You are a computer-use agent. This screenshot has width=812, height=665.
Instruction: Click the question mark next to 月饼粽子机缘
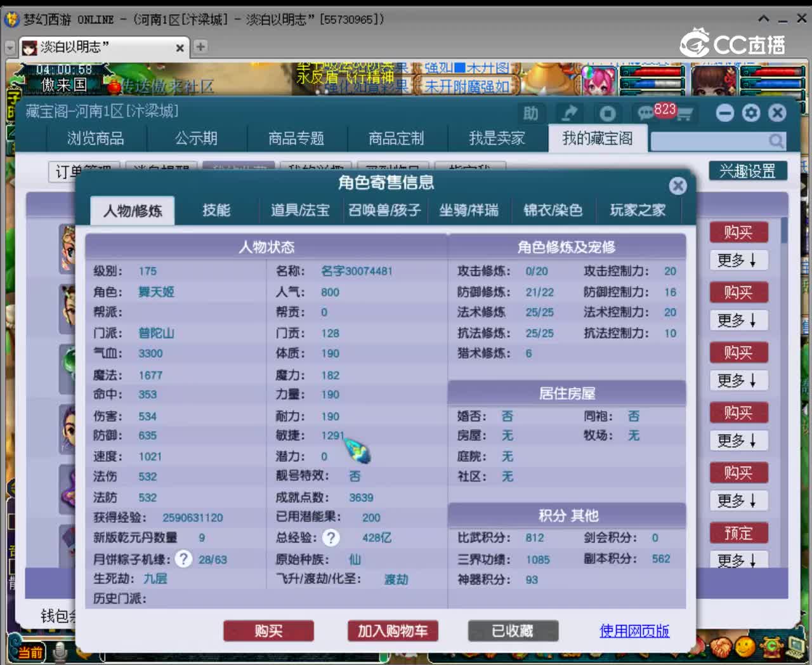click(183, 559)
